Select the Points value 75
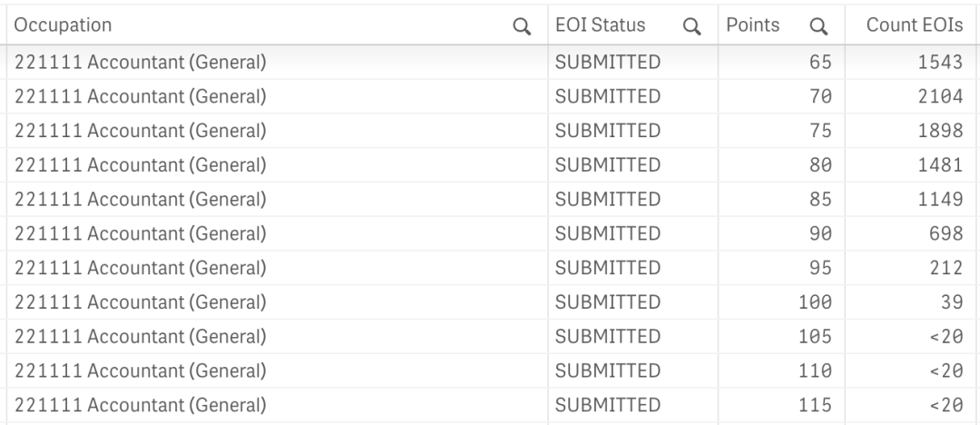Viewport: 980px width, 425px height. 820,131
